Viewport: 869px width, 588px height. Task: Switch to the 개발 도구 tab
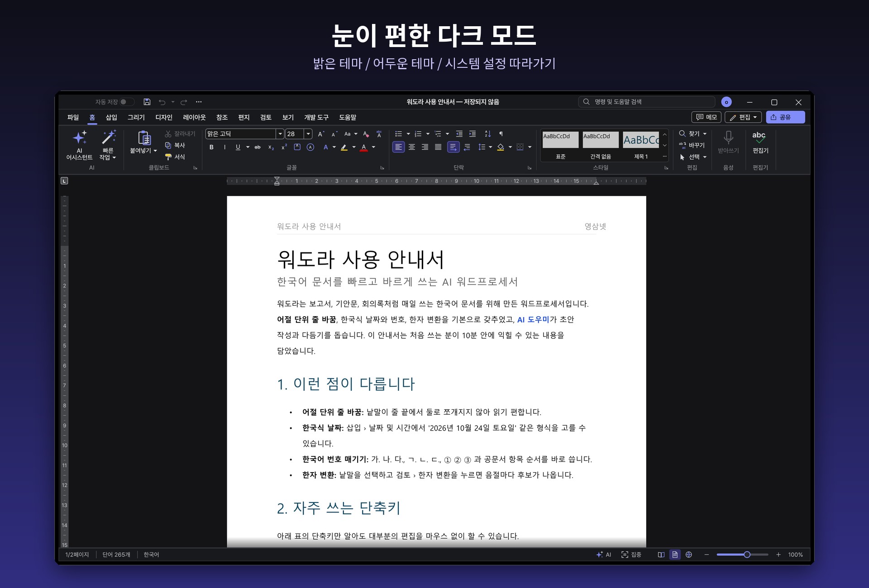[316, 118]
